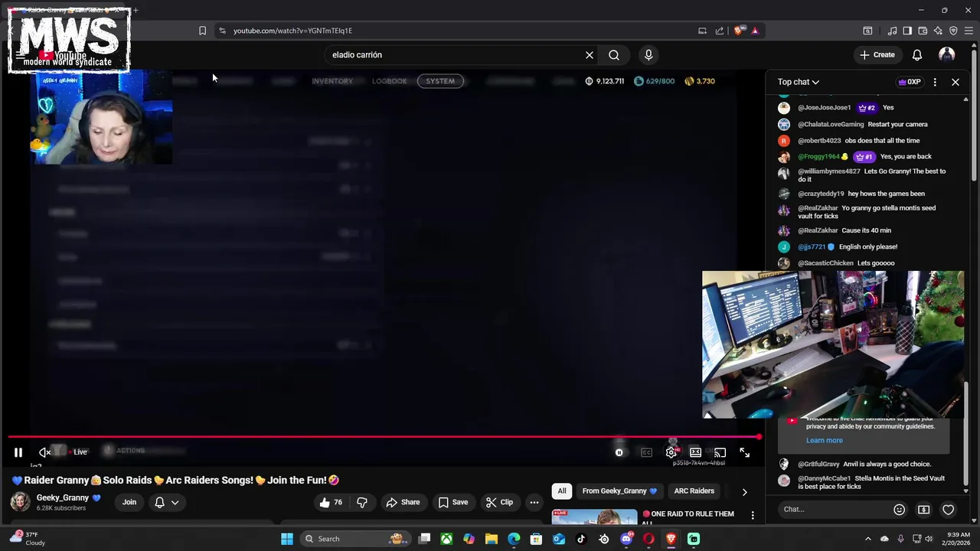Search with voice microphone
The width and height of the screenshot is (980, 551).
point(648,55)
